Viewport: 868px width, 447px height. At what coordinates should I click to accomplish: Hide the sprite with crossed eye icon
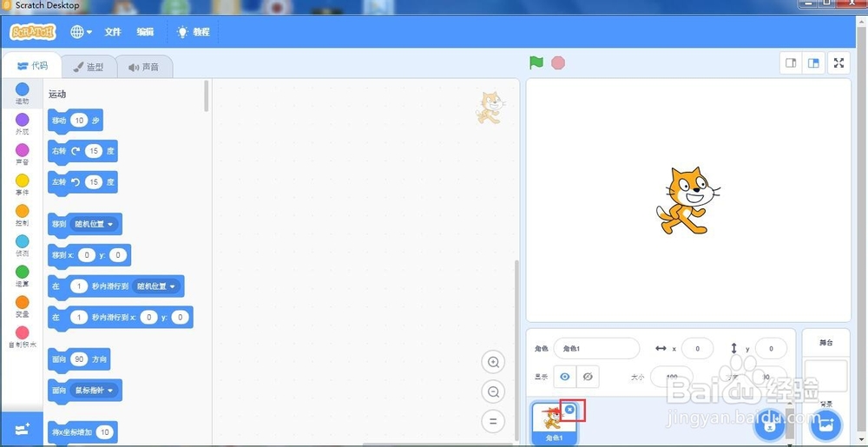click(588, 377)
